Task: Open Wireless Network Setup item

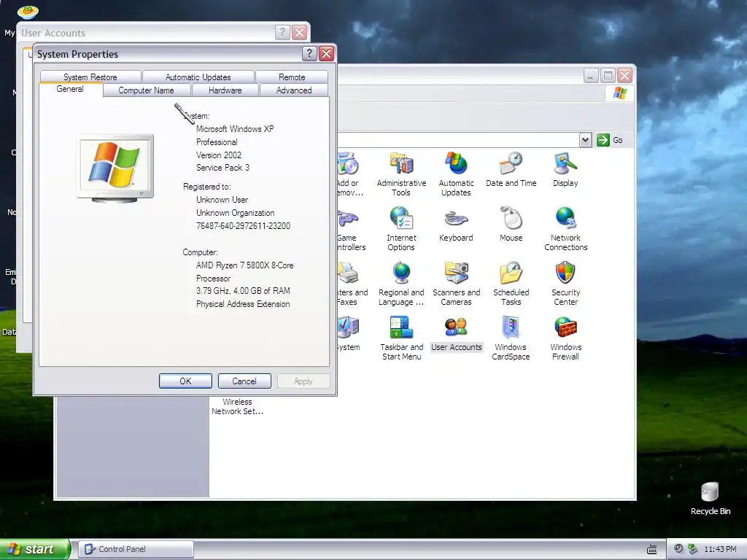Action: pos(237,407)
